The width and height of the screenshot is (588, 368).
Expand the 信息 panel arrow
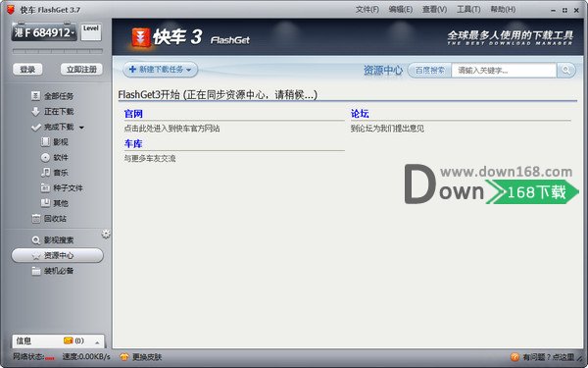[97, 342]
